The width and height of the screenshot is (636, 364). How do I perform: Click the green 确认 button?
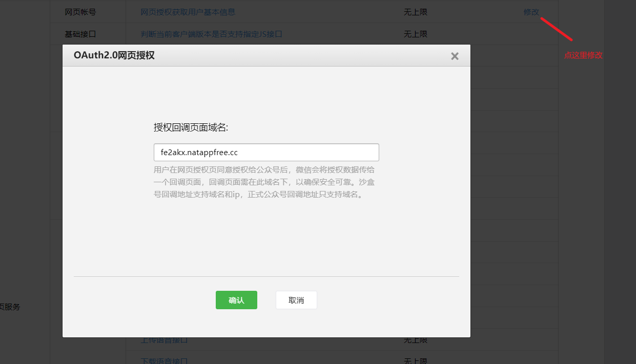tap(236, 300)
